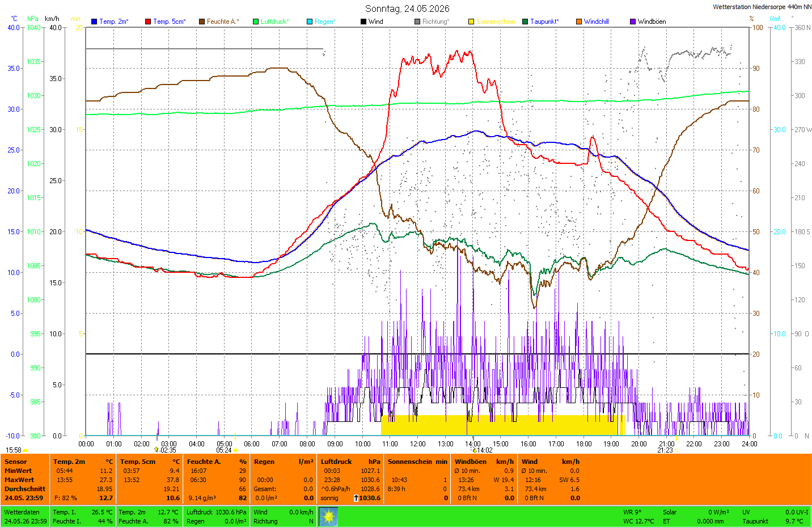This screenshot has width=812, height=528.
Task: Click the chart title Sonntag, 24.05.2026
Action: pyautogui.click(x=407, y=9)
